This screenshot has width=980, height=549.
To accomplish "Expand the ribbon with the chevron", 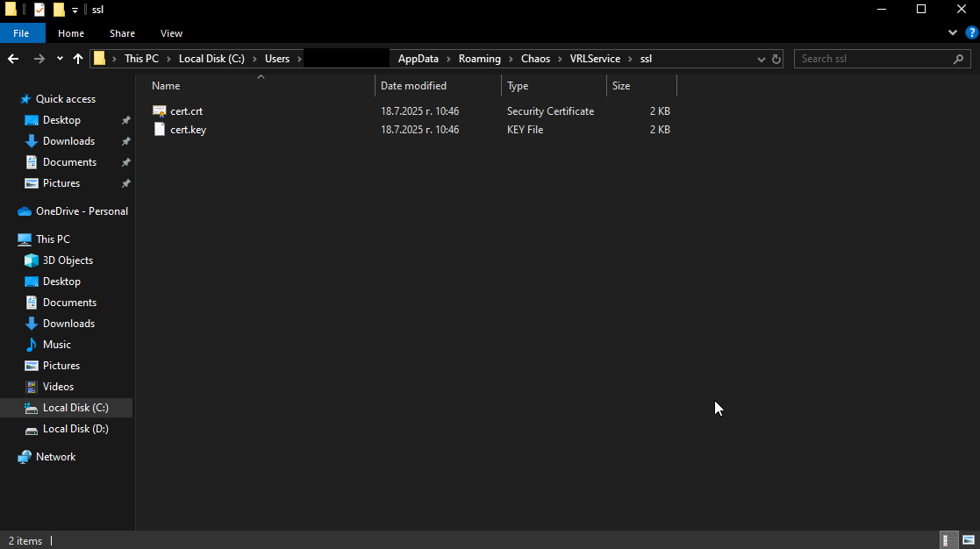I will tap(952, 32).
